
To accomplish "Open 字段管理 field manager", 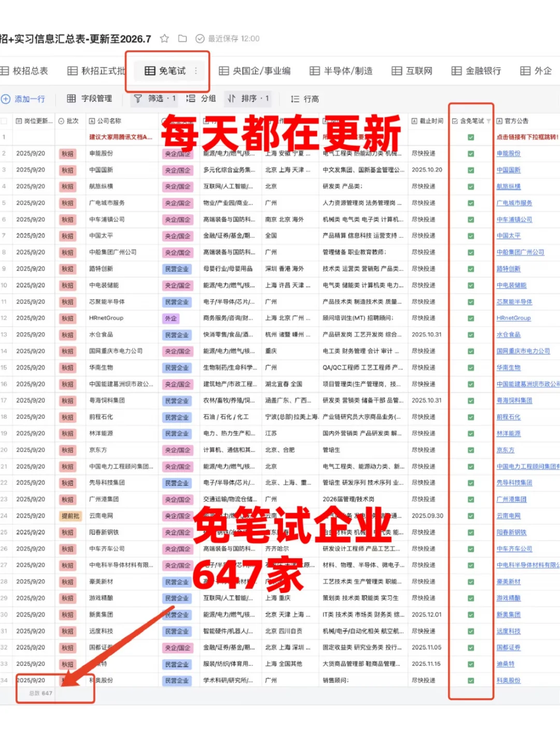I will point(89,98).
